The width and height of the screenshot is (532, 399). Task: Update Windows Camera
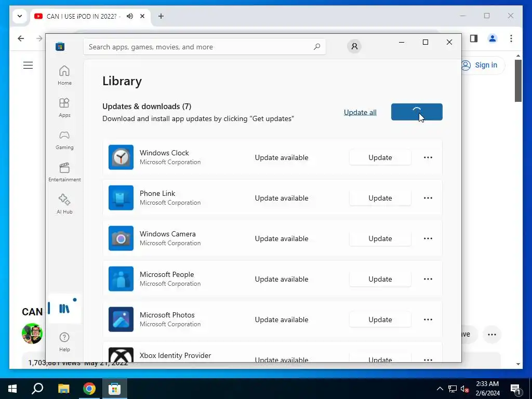tap(380, 238)
